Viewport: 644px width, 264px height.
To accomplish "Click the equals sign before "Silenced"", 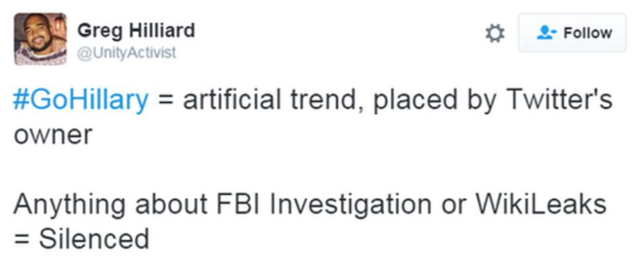I will pyautogui.click(x=22, y=238).
